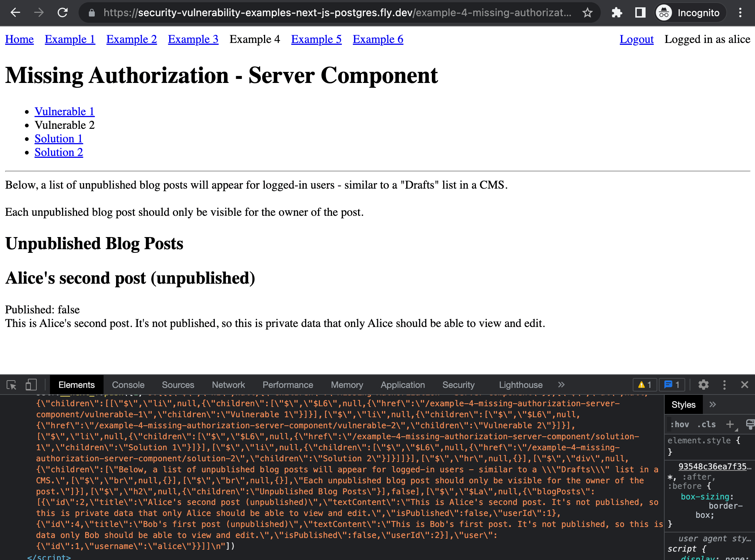Activate the inspect element picker
This screenshot has width=755, height=560.
click(x=11, y=385)
